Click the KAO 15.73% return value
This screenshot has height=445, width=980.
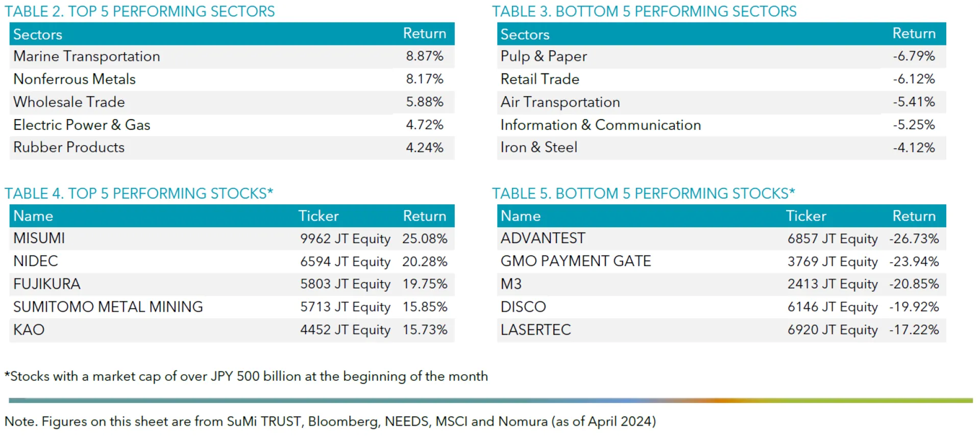tap(425, 330)
